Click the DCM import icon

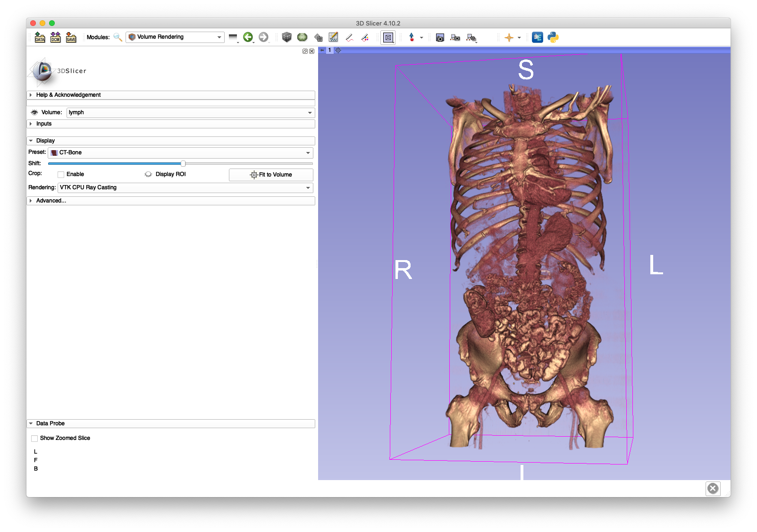pos(55,37)
